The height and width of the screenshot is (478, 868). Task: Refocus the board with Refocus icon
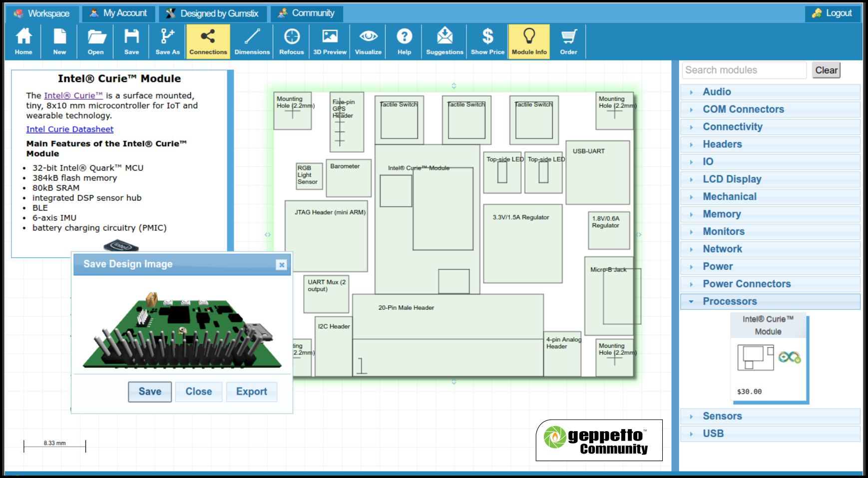[x=292, y=42]
